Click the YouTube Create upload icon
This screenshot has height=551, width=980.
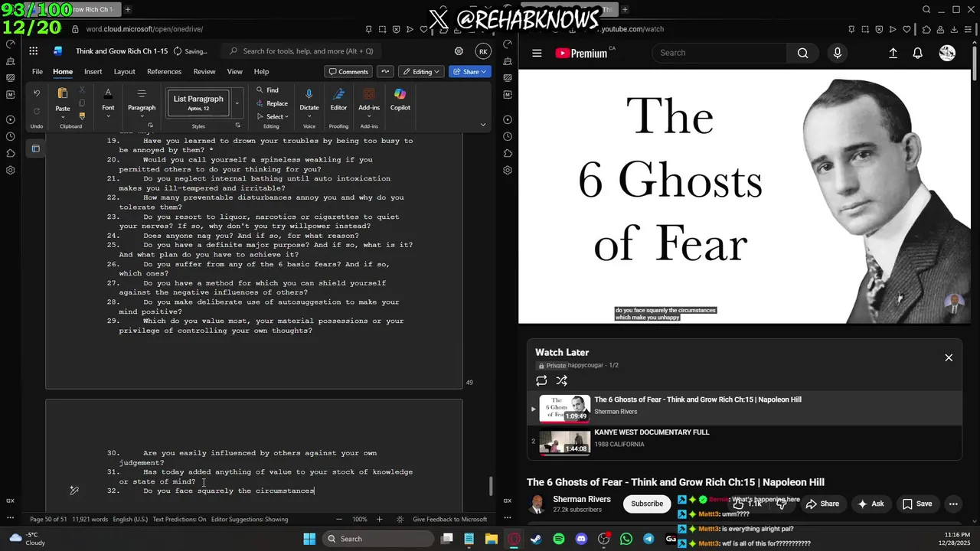click(893, 53)
